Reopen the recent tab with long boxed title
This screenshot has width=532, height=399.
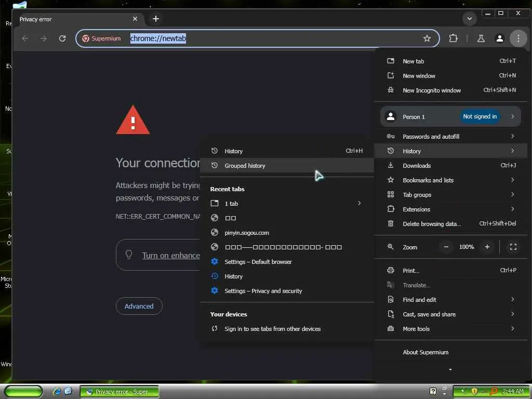[287, 247]
